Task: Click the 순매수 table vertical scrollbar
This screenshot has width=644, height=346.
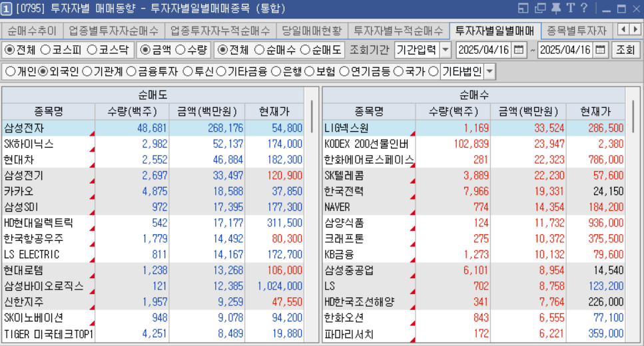Action: 633,116
